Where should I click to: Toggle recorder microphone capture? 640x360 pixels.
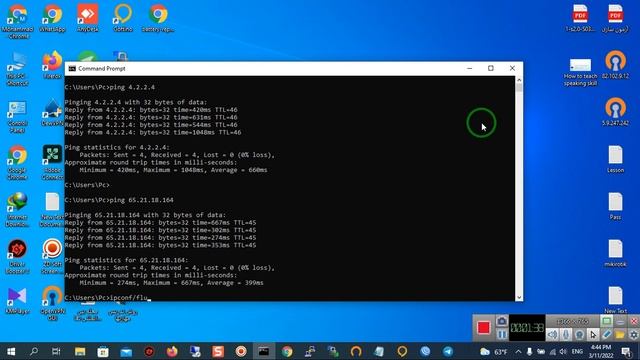pyautogui.click(x=566, y=335)
